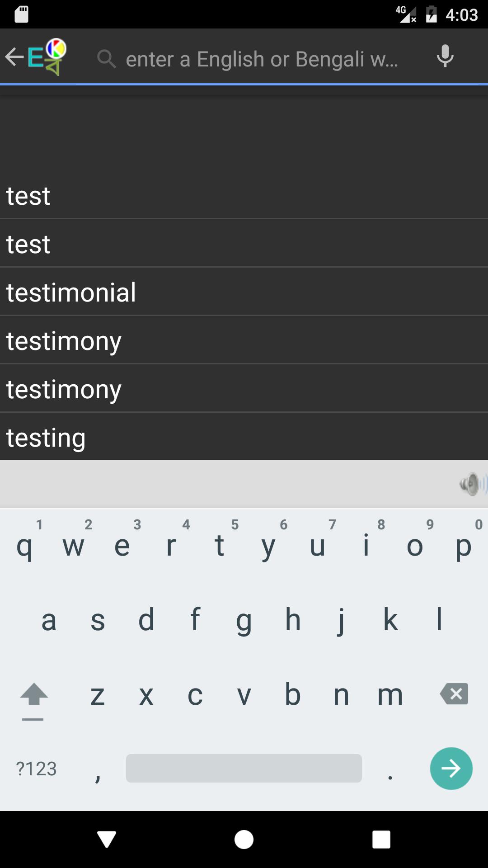Select the first 'test' suggestion
Screen dimensions: 488x868
pyautogui.click(x=244, y=195)
